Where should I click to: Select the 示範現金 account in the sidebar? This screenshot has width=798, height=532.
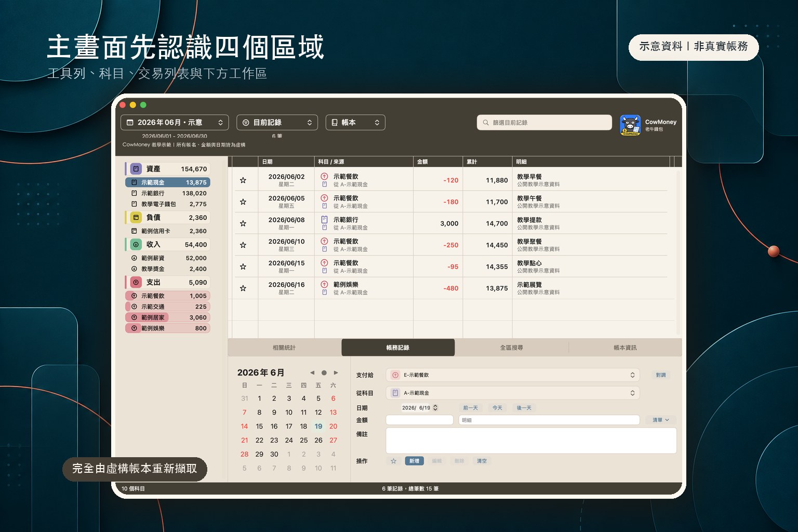(167, 182)
